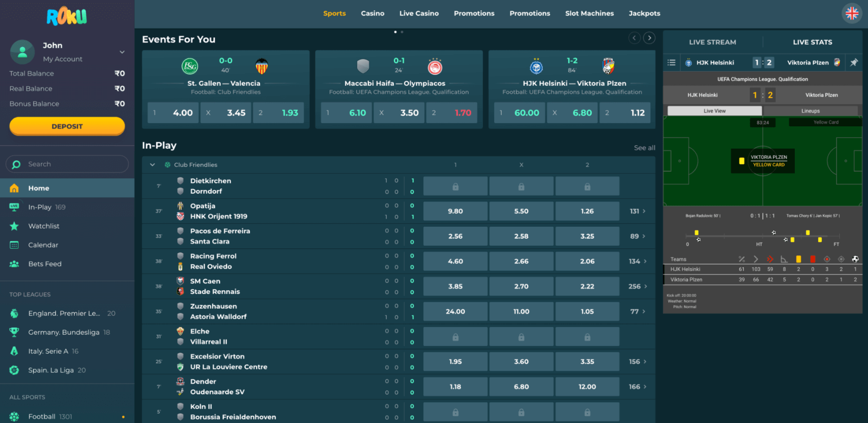Bet 1.12 on Viktoria Plzen win
Viewport: 868px width, 423px height.
(x=625, y=113)
